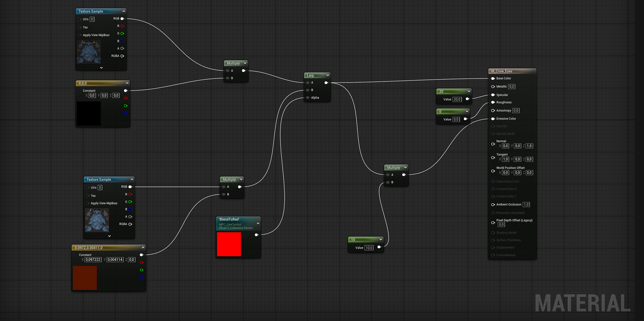This screenshot has width=644, height=321.
Task: Click the black constant color preview
Action: [x=89, y=114]
